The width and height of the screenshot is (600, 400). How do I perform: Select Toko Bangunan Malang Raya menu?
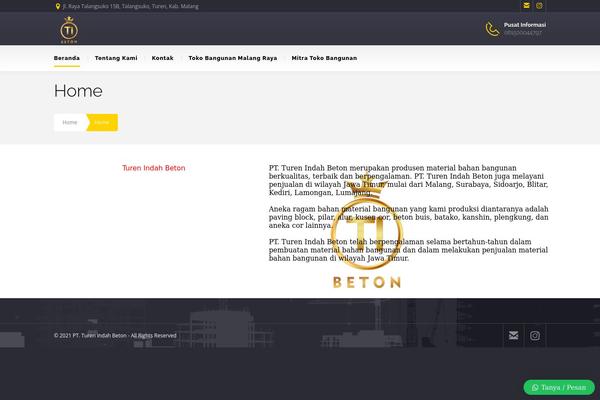(233, 58)
